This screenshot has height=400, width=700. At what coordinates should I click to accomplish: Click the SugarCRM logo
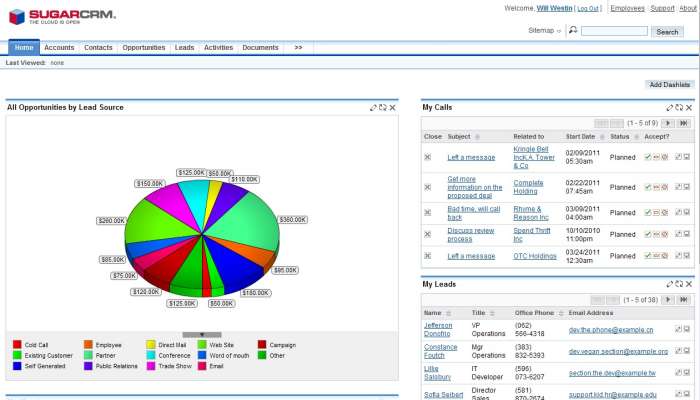point(59,16)
